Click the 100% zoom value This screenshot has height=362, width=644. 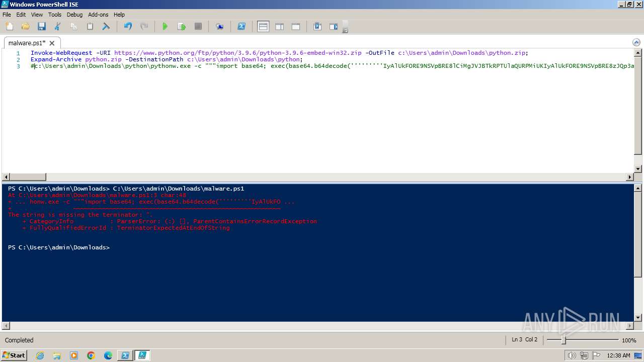(x=629, y=340)
